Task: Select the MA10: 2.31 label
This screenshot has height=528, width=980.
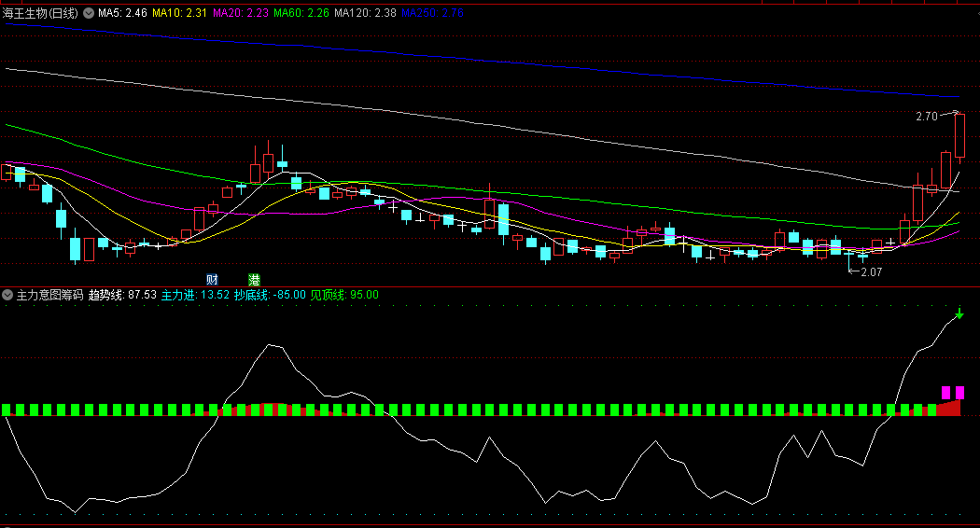Action: coord(179,13)
